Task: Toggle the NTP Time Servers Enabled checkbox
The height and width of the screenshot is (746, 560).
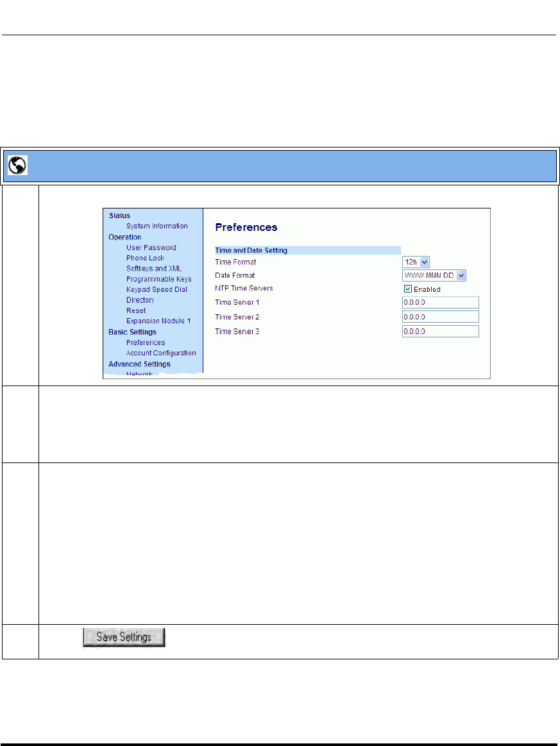Action: (408, 289)
